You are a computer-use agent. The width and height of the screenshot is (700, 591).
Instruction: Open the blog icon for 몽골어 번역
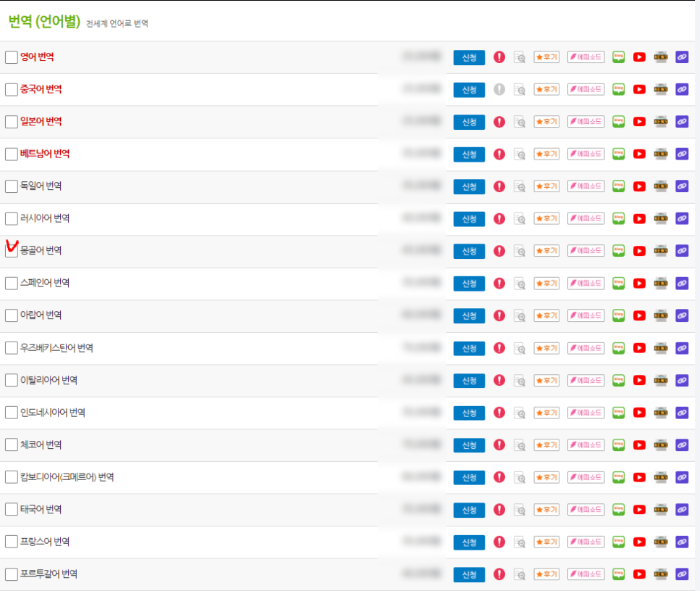pyautogui.click(x=618, y=251)
